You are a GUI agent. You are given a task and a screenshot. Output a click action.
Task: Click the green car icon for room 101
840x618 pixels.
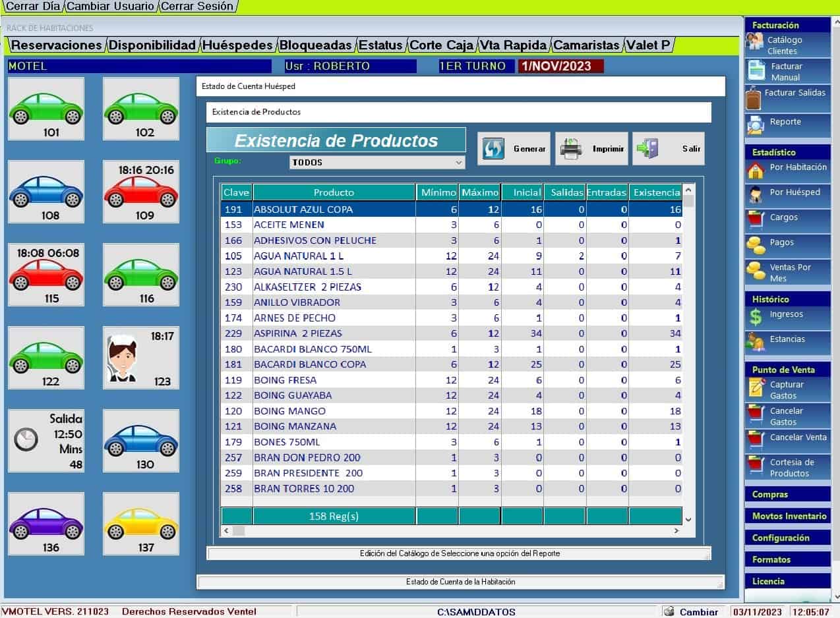tap(45, 109)
